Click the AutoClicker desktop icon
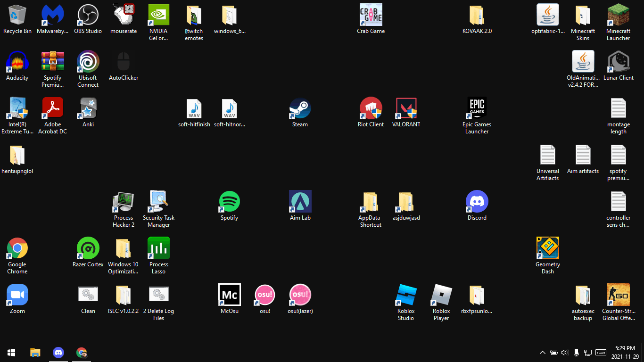The width and height of the screenshot is (644, 362). pos(124,62)
